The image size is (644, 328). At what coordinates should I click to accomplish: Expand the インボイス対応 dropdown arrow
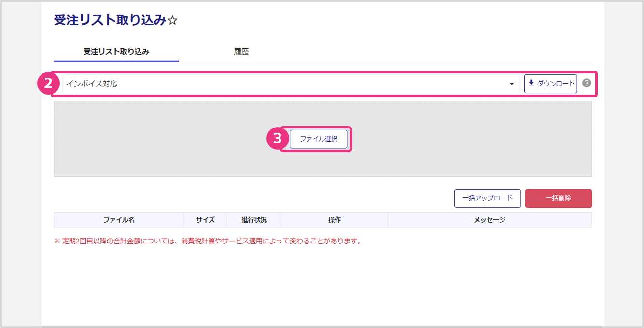512,84
